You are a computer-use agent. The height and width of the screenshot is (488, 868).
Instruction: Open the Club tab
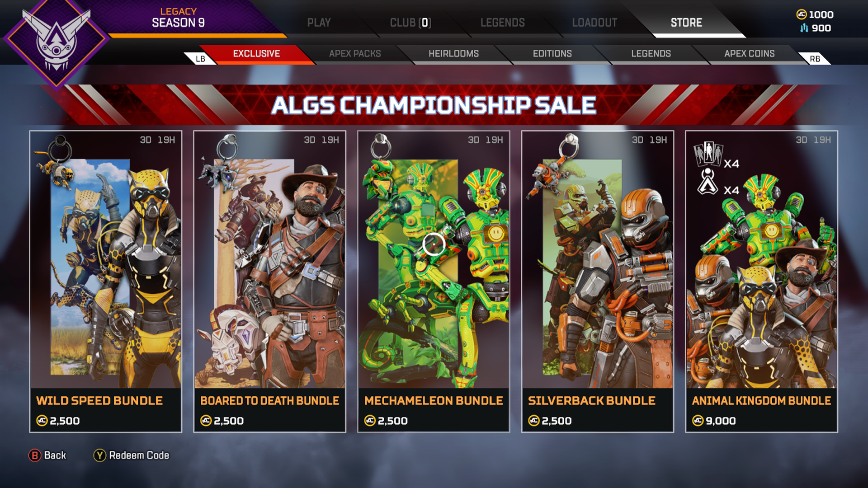coord(410,23)
